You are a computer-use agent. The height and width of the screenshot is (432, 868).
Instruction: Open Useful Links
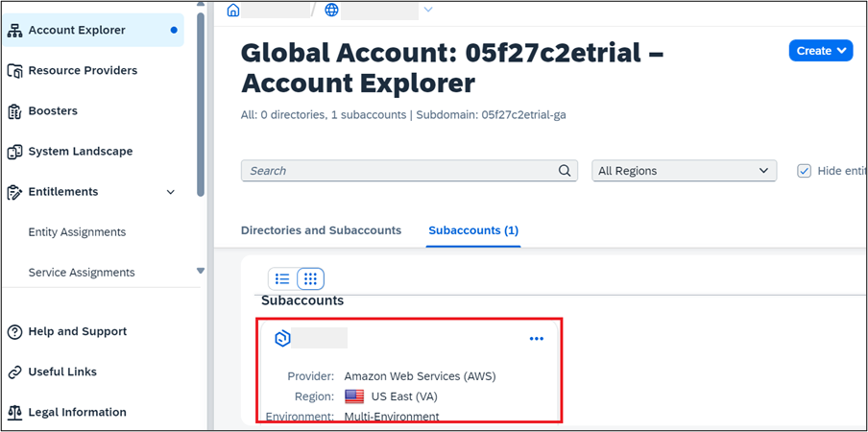coord(62,372)
